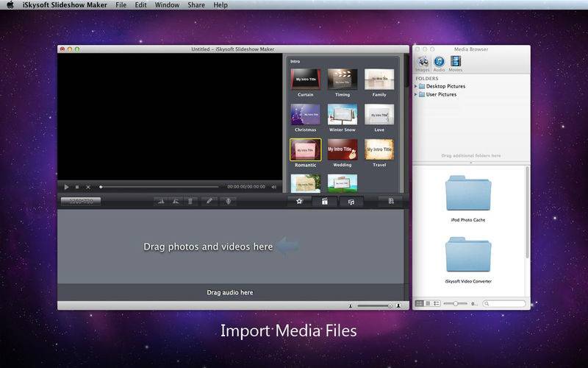The width and height of the screenshot is (588, 368).
Task: Click the rotate left toolbar icon
Action: point(161,201)
